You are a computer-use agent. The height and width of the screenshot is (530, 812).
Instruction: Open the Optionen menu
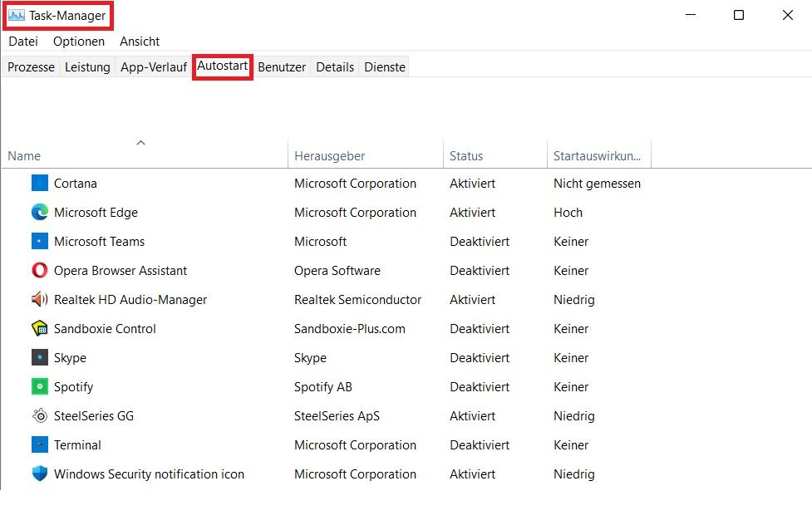point(79,42)
